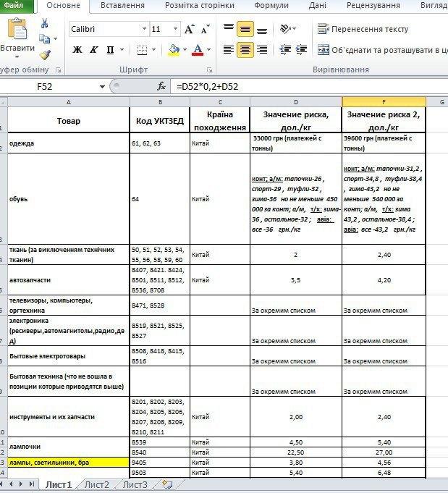Click the Insert new worksheet icon

click(x=168, y=484)
